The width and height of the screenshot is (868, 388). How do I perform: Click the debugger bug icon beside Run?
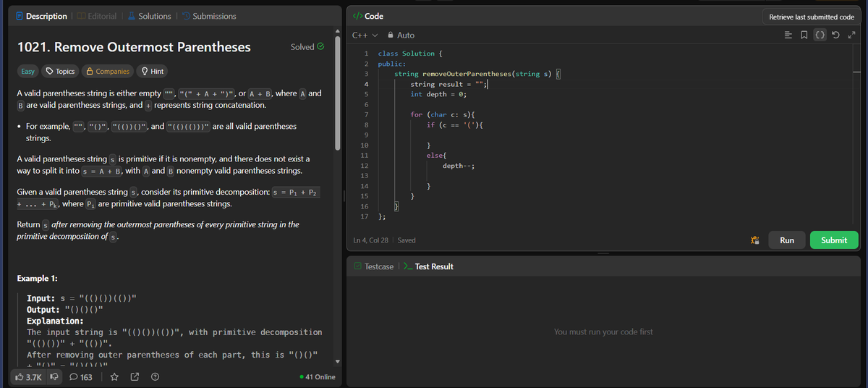(757, 240)
